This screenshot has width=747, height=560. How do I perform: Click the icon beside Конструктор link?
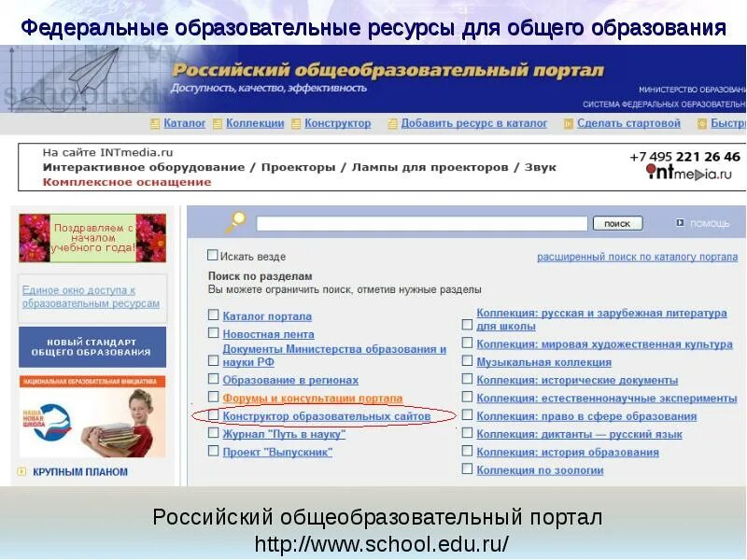(296, 124)
